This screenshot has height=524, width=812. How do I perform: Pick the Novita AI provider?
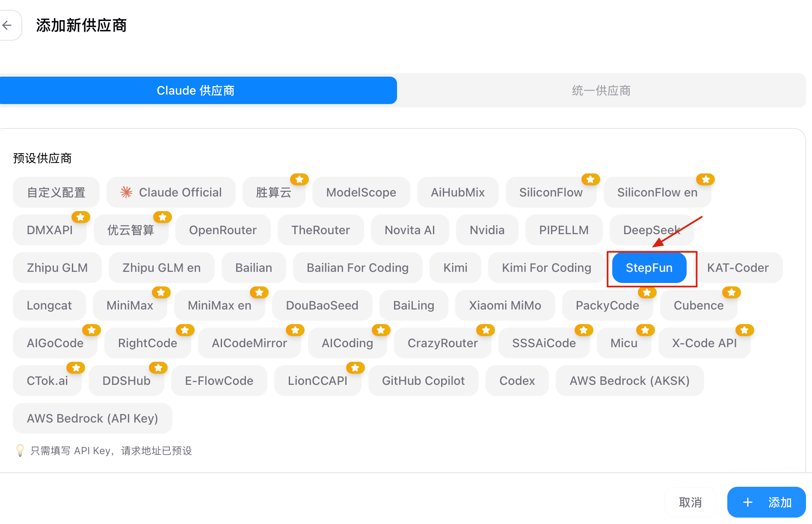click(410, 230)
